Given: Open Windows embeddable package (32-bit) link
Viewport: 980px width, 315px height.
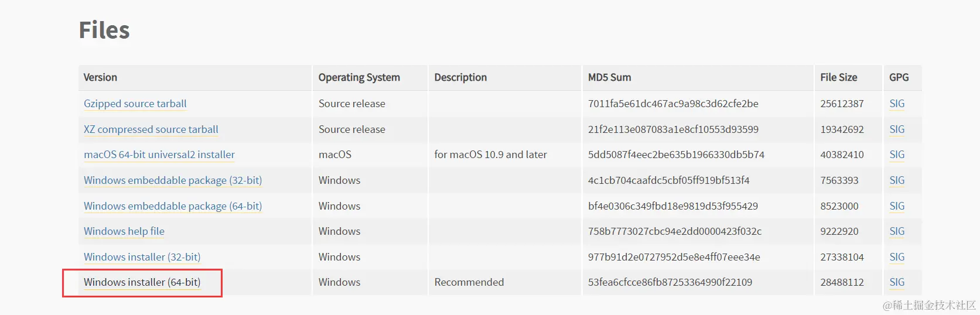Looking at the screenshot, I should coord(172,180).
